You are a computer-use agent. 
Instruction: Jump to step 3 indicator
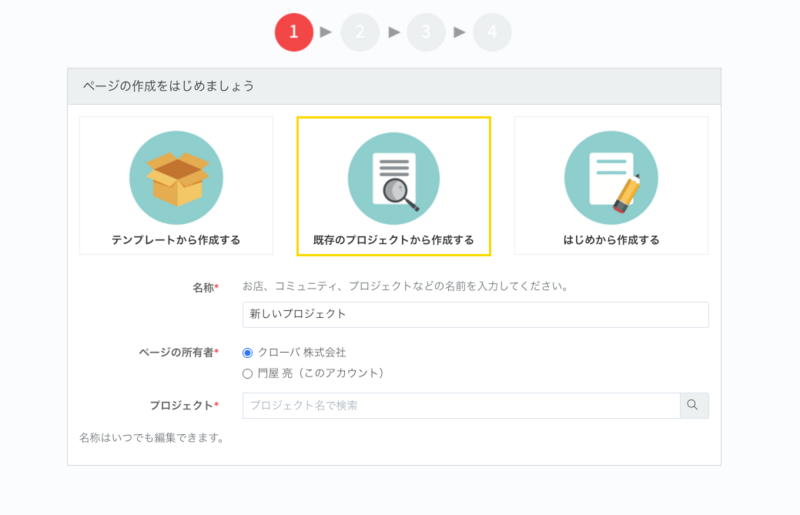point(426,32)
